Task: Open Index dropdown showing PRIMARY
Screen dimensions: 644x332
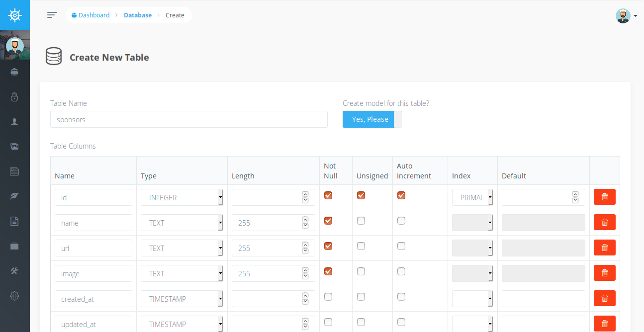Action: [x=472, y=197]
